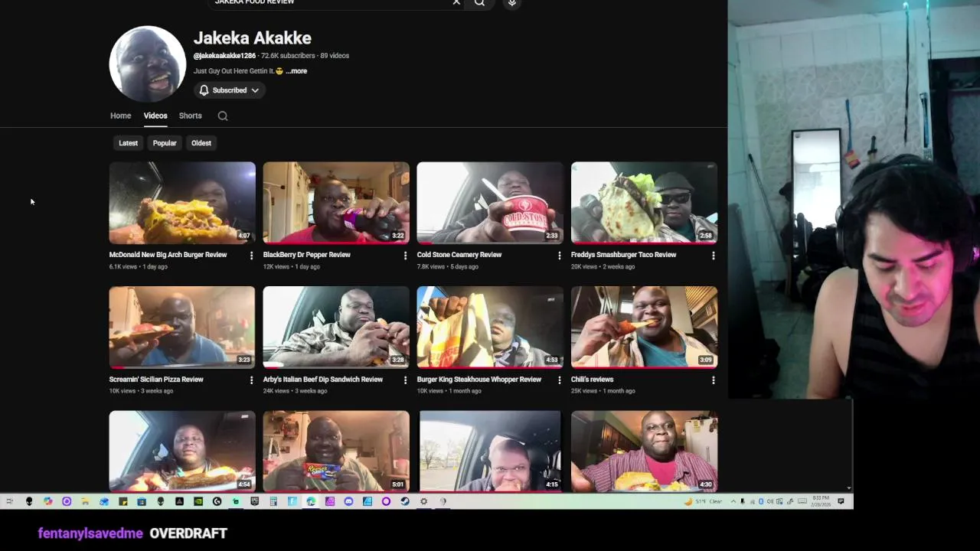Open McDonald New Big Arch Burger Review title
The height and width of the screenshot is (551, 980).
(x=168, y=255)
